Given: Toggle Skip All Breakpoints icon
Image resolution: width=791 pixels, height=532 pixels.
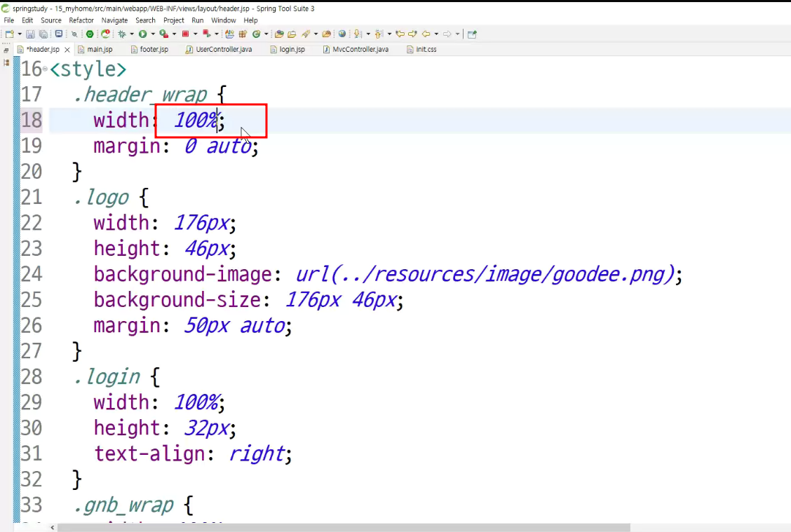Looking at the screenshot, I should point(74,34).
